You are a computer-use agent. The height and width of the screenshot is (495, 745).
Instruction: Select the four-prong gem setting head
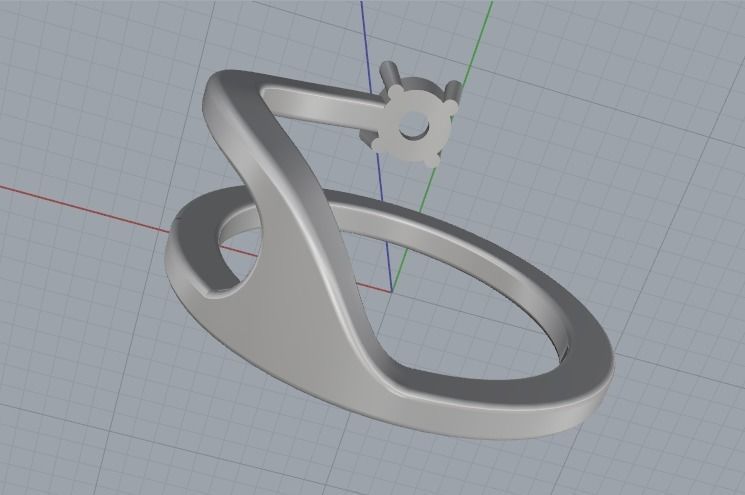click(x=410, y=116)
